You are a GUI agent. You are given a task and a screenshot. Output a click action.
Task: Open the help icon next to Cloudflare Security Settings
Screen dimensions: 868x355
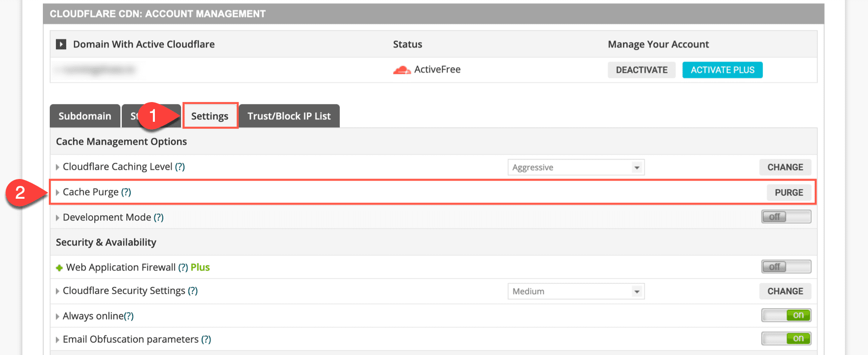pos(193,290)
